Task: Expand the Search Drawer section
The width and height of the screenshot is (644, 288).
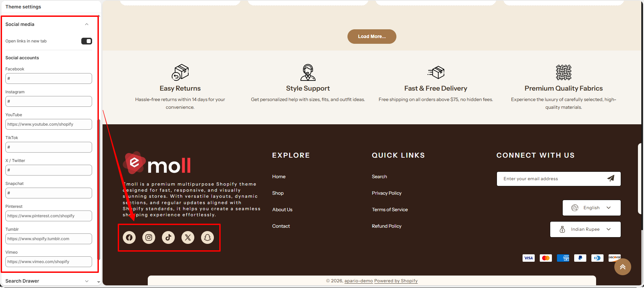Action: 87,281
